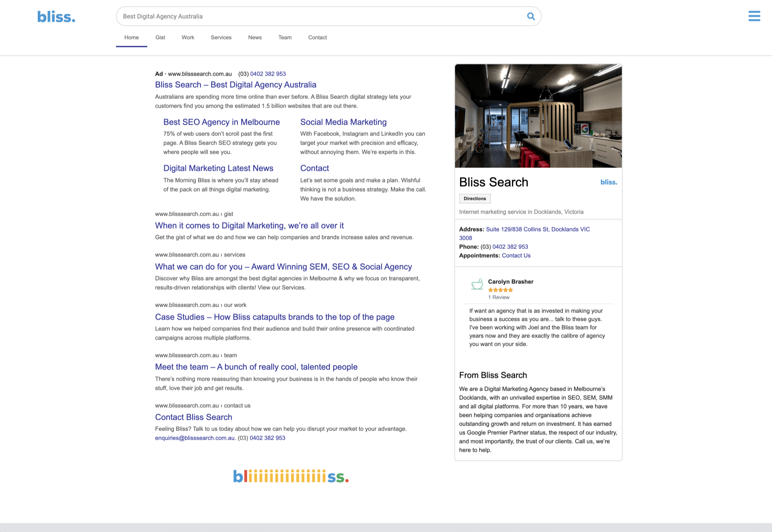
Task: Open Social Media Marketing link
Action: pyautogui.click(x=344, y=122)
